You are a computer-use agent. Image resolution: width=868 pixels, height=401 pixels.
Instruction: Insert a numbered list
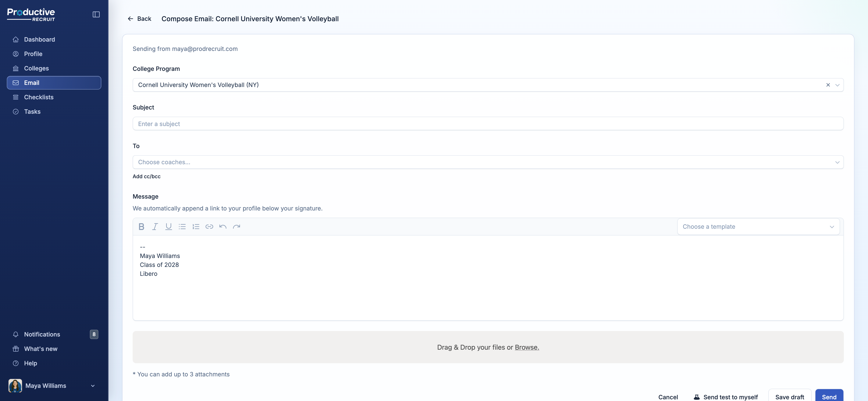pos(196,227)
